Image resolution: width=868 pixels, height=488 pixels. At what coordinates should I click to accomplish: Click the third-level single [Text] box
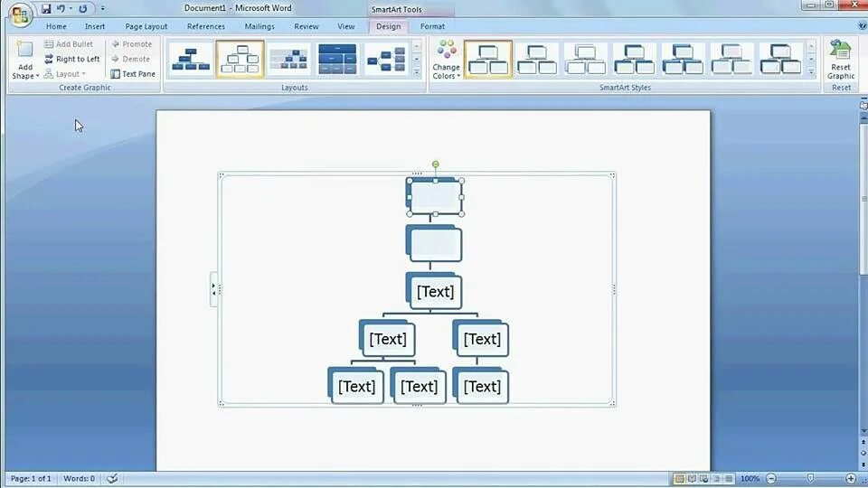435,291
